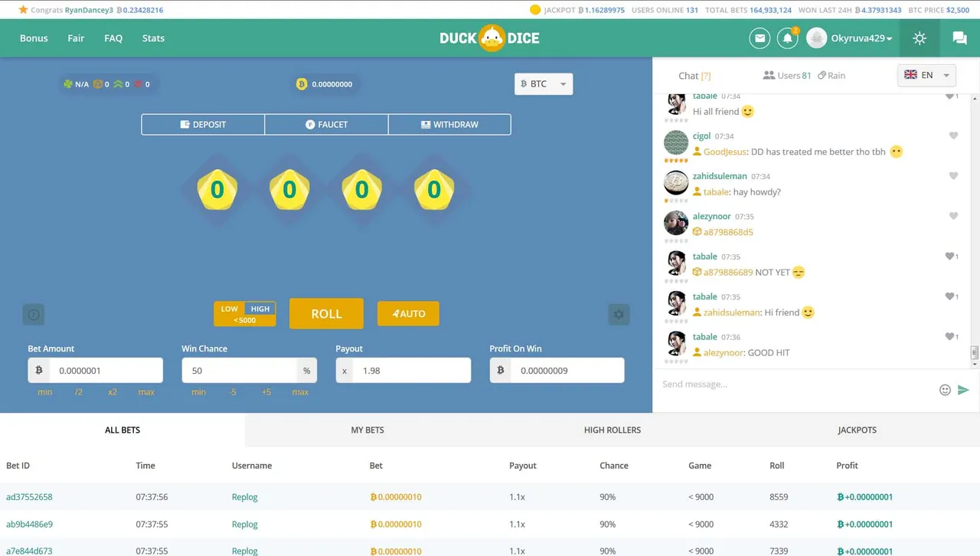Click winner RyanDancey3 in top bar
Screen dimensions: 980x556
pyautogui.click(x=89, y=10)
